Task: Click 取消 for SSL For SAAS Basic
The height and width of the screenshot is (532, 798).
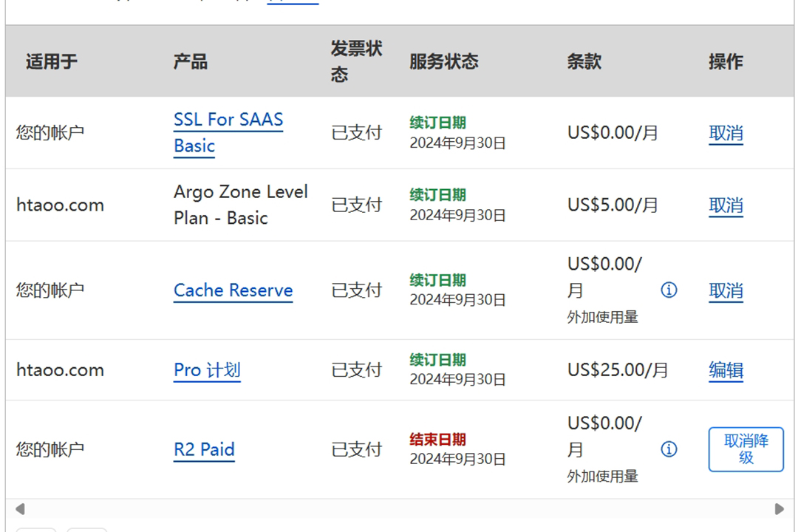Action: (x=726, y=134)
